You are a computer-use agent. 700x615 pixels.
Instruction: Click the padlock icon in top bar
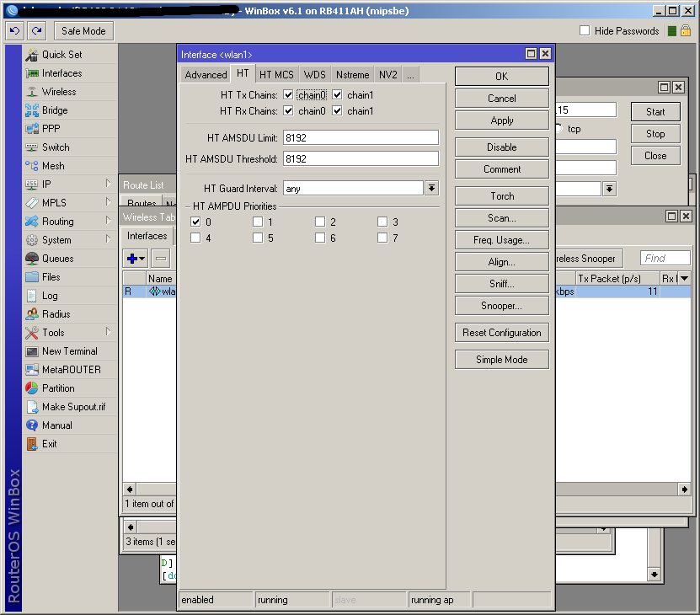(x=686, y=31)
